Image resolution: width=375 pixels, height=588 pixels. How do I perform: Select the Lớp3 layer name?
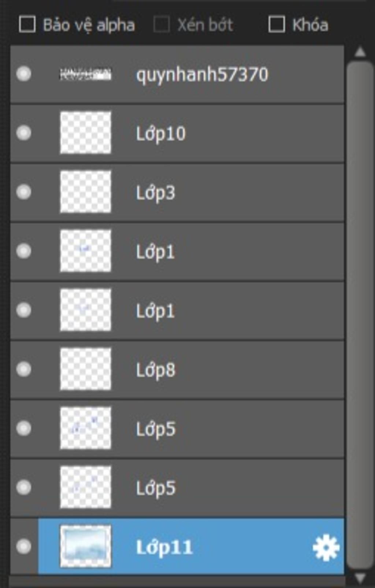(156, 193)
